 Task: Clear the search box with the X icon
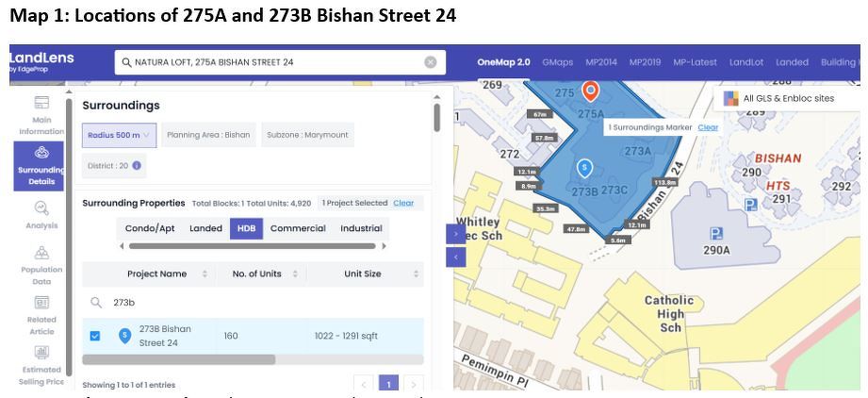(x=431, y=62)
